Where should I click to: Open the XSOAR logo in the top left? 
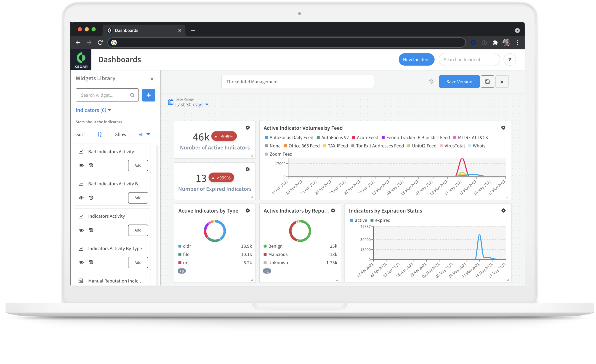tap(81, 59)
